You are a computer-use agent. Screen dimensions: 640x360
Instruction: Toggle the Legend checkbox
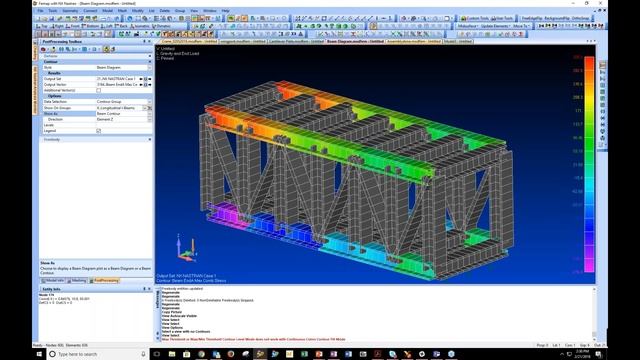[x=98, y=131]
